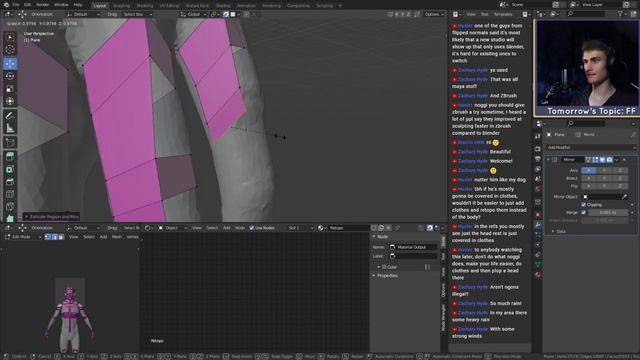Open the Object Data green triangle tab
This screenshot has width=640, height=360.
tap(538, 265)
